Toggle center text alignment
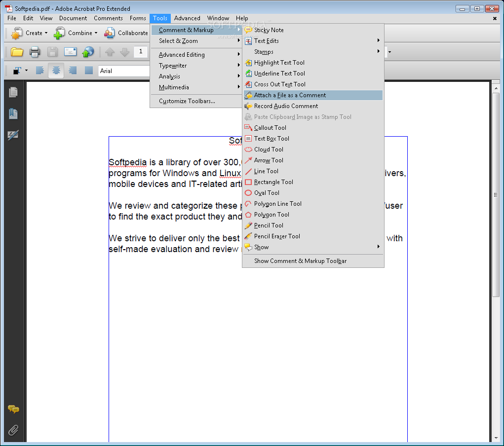The image size is (504, 446). tap(56, 71)
